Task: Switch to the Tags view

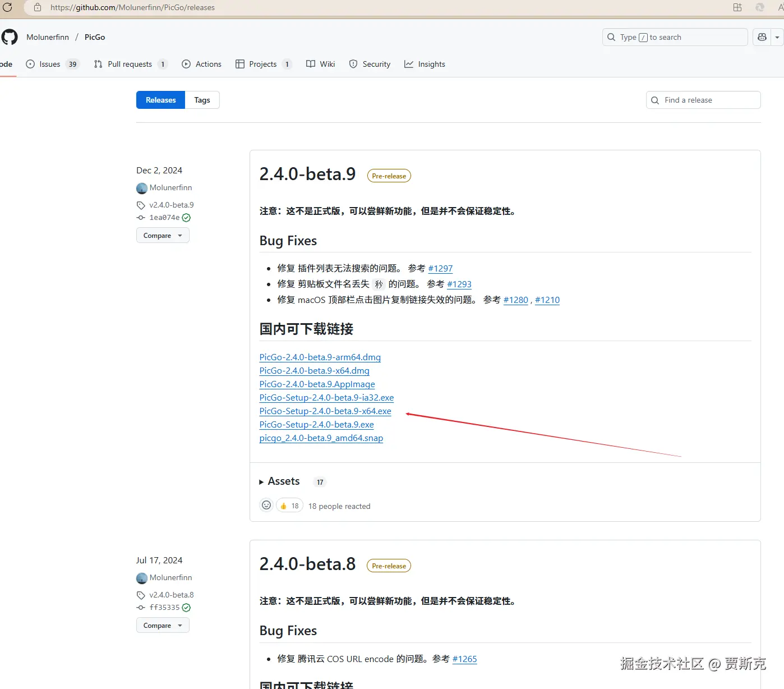Action: 202,100
